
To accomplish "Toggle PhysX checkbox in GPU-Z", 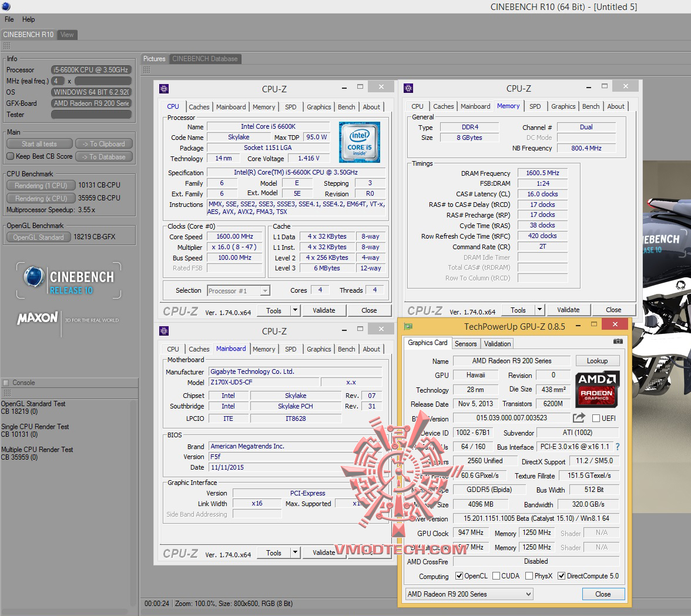I will (529, 575).
